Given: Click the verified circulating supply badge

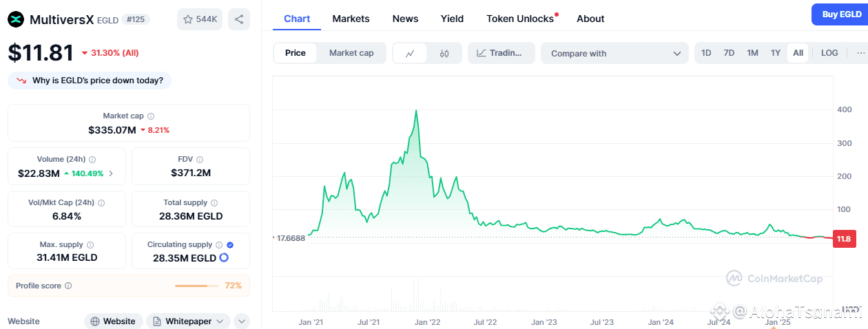Looking at the screenshot, I should [230, 244].
